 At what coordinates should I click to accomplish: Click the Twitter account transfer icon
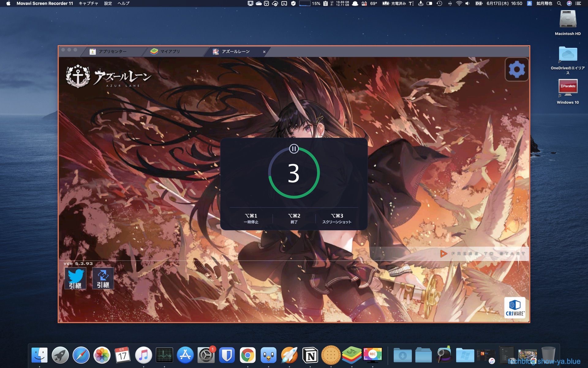pos(75,278)
